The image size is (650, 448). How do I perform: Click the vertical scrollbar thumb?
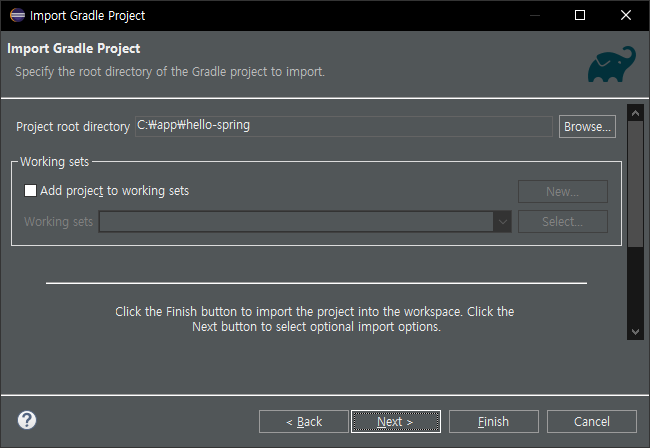coord(635,184)
